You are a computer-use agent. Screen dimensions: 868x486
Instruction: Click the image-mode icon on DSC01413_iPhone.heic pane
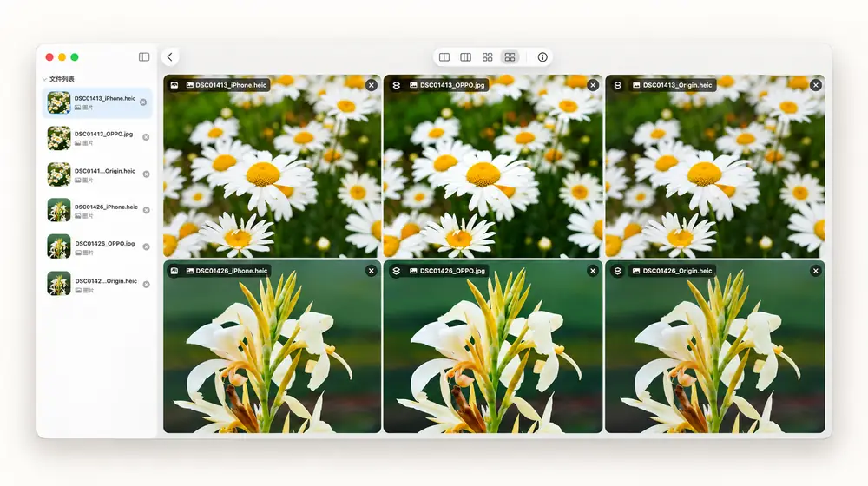click(174, 85)
